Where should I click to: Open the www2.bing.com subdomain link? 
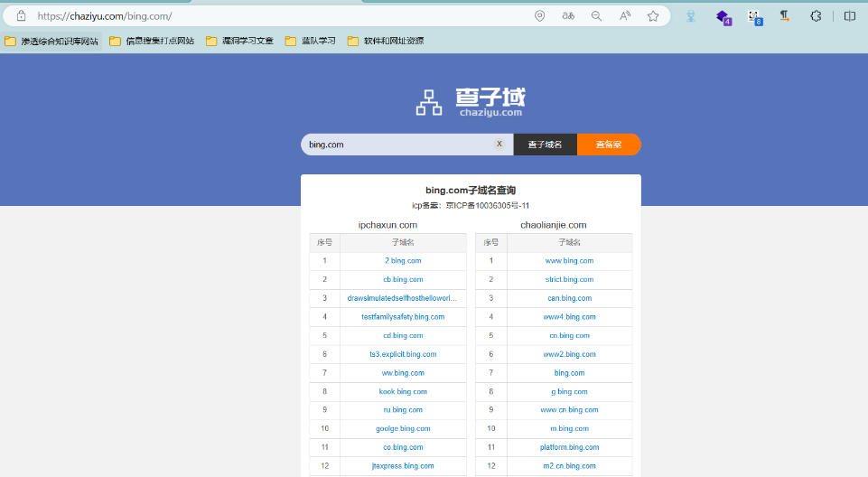point(569,354)
